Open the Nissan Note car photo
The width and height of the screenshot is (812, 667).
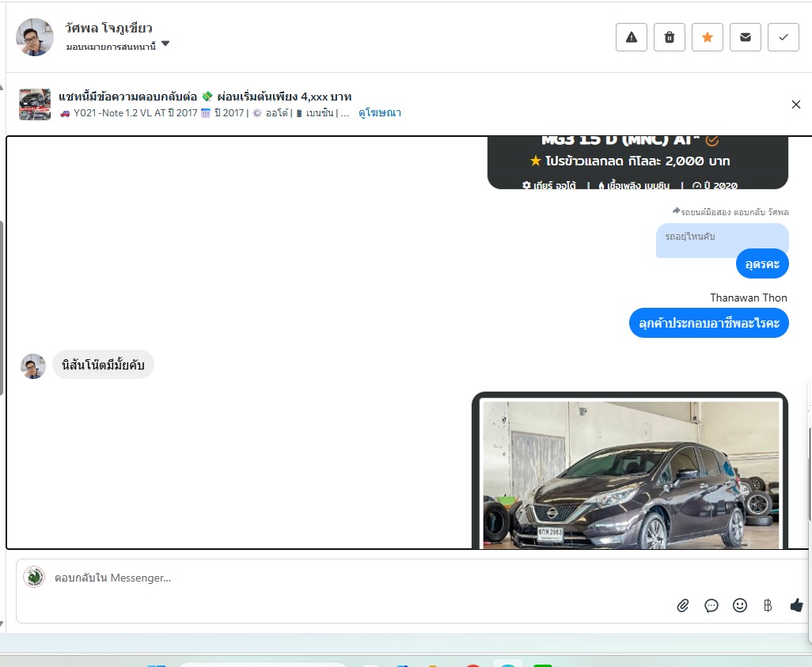631,475
